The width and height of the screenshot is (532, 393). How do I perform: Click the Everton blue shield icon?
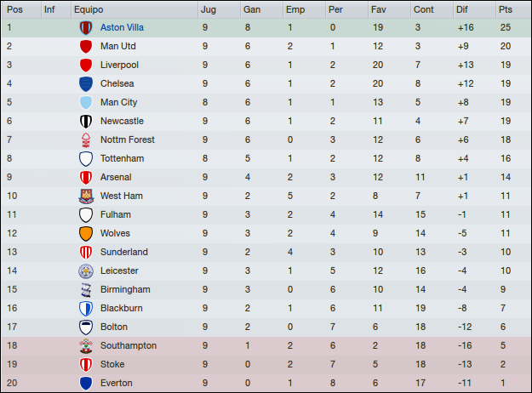click(x=86, y=383)
